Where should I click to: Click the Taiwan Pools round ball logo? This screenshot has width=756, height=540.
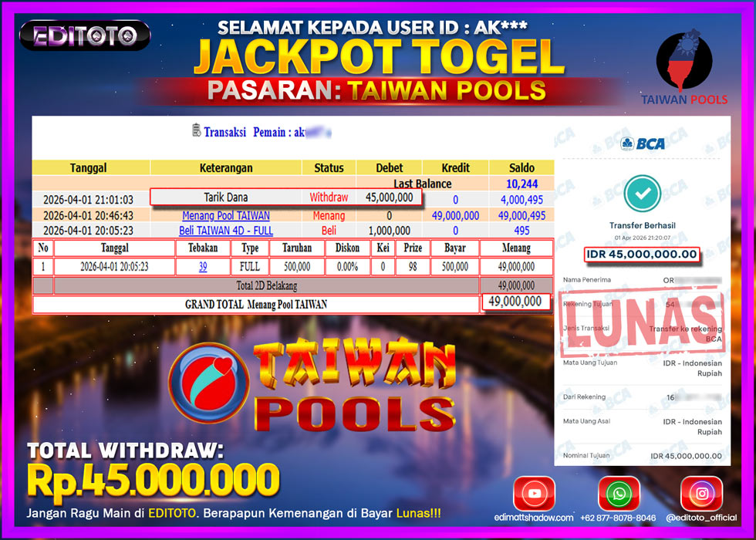point(209,383)
